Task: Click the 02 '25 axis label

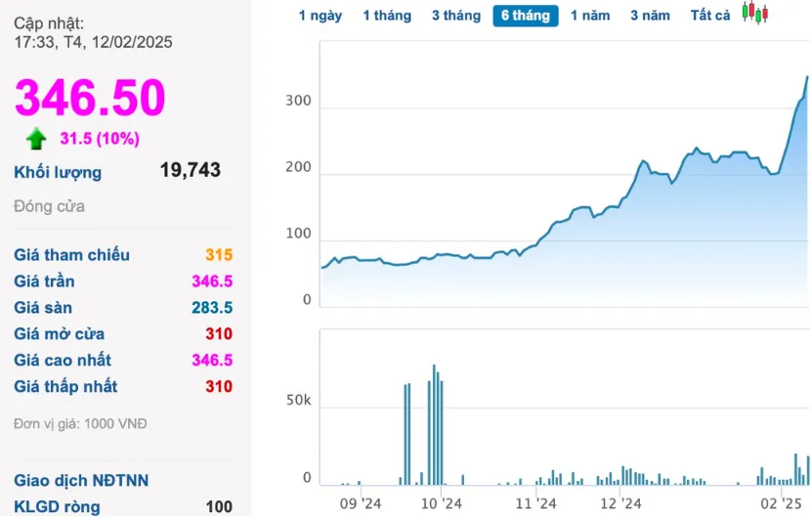Action: [x=781, y=504]
